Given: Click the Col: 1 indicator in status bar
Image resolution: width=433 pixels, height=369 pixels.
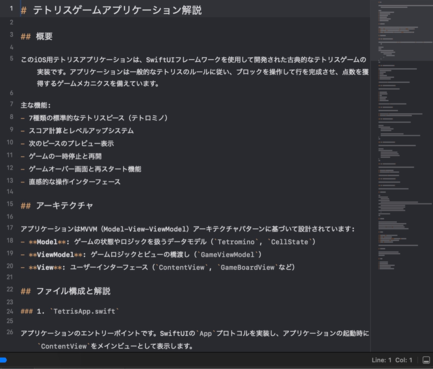Looking at the screenshot, I should 404,360.
